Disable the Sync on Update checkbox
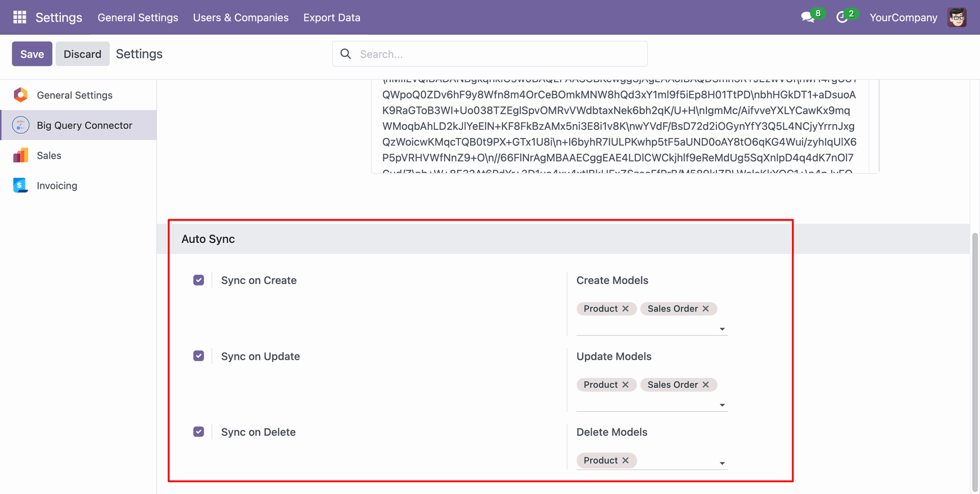 (x=199, y=356)
